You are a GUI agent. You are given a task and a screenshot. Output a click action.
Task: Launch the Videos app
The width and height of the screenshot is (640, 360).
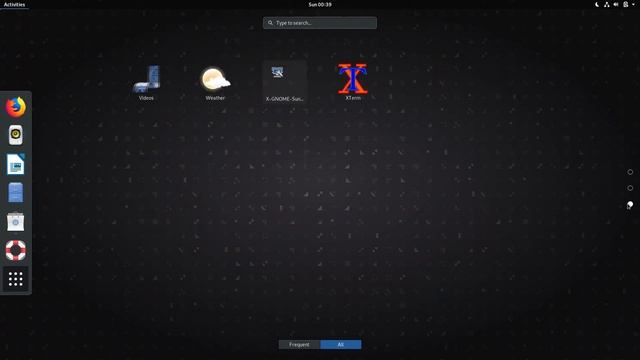pos(146,82)
